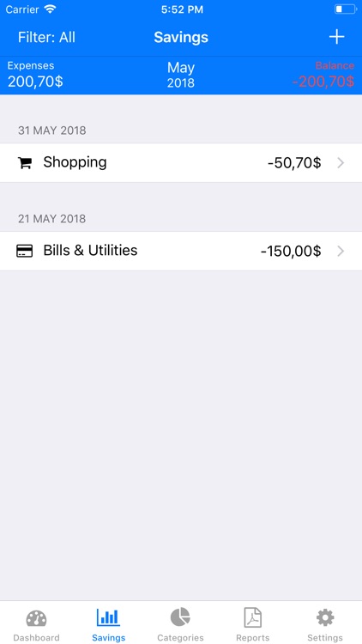
Task: Switch to the Categories tab label
Action: coord(180,637)
